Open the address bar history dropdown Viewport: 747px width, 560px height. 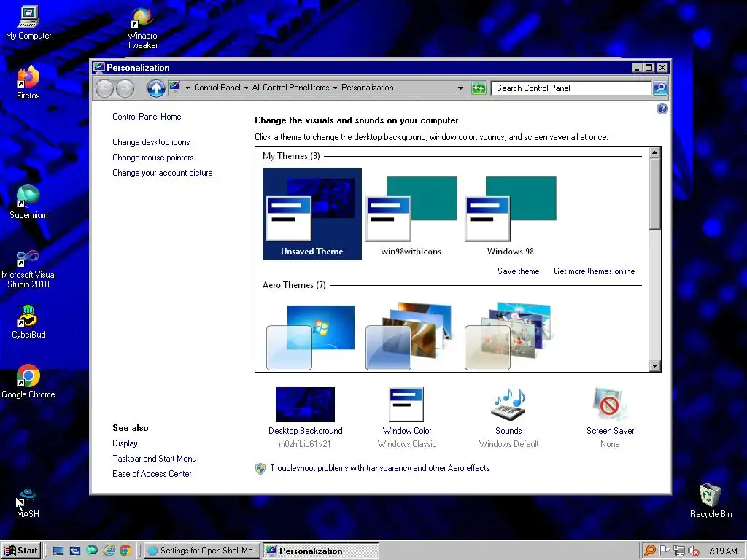click(460, 88)
